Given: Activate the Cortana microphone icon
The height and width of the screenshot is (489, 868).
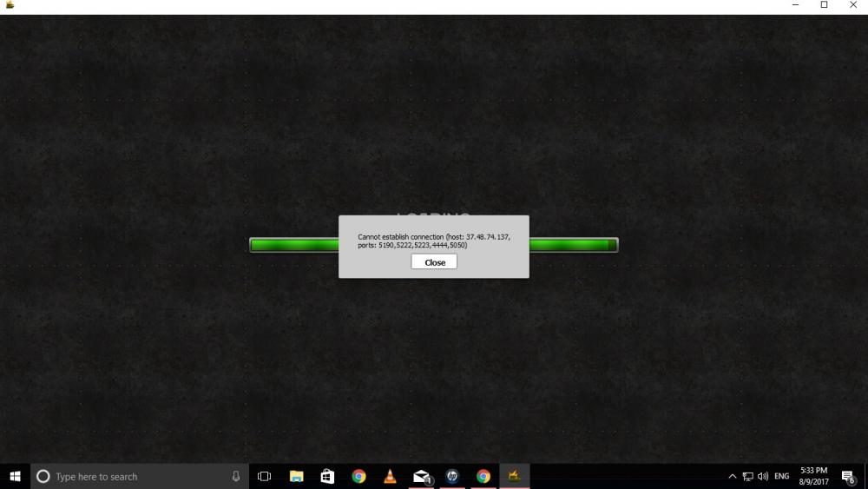Looking at the screenshot, I should coord(236,476).
